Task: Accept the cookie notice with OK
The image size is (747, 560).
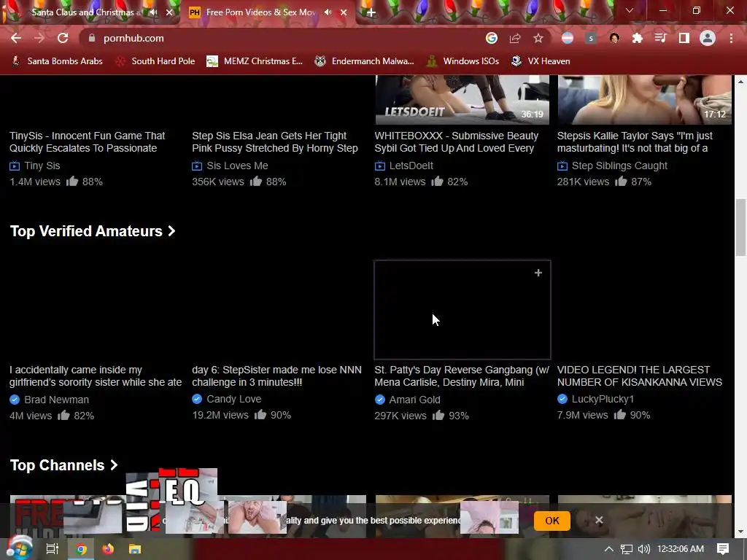Action: tap(552, 521)
